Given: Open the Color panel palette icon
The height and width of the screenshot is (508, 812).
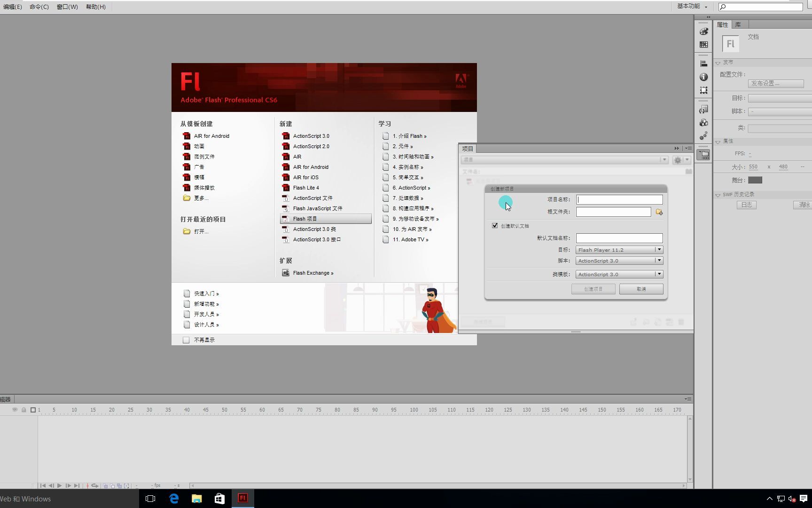Looking at the screenshot, I should (x=703, y=32).
